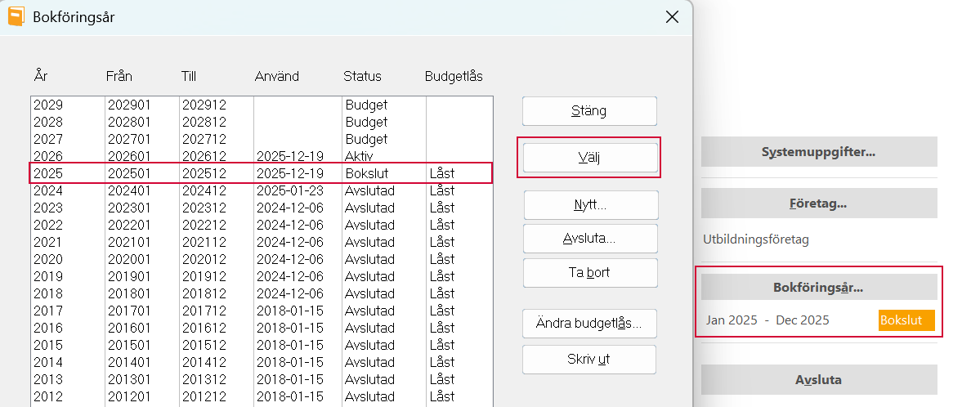Select year 2024 row in the list

point(261,190)
